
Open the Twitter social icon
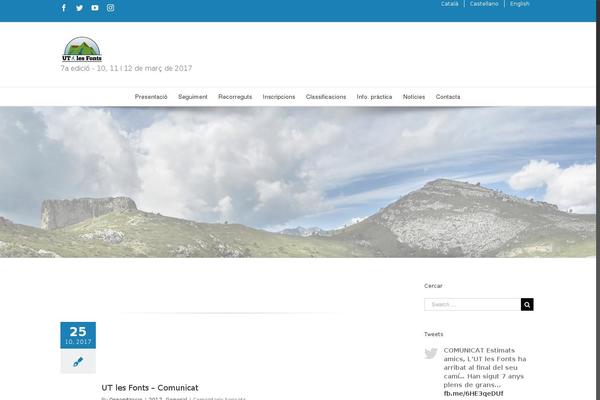(79, 8)
